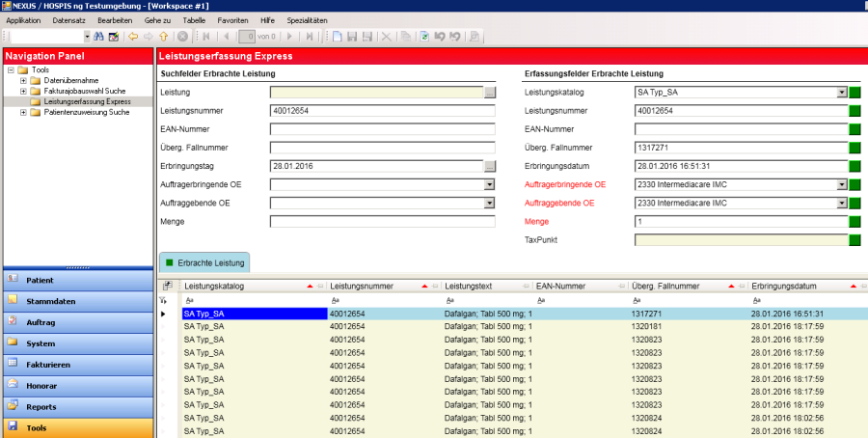Click the new record blank page icon
This screenshot has height=438, width=868.
tap(337, 36)
